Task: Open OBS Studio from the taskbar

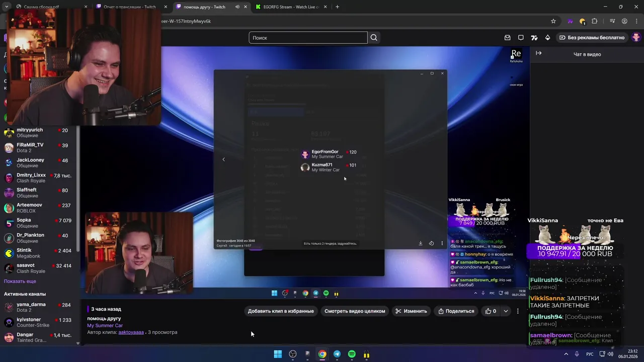Action: pos(293,354)
